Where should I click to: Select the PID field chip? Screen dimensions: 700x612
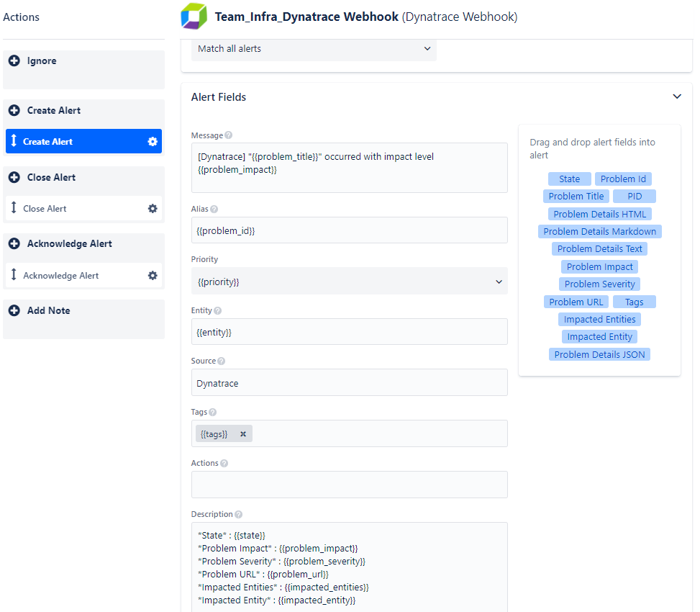click(635, 197)
